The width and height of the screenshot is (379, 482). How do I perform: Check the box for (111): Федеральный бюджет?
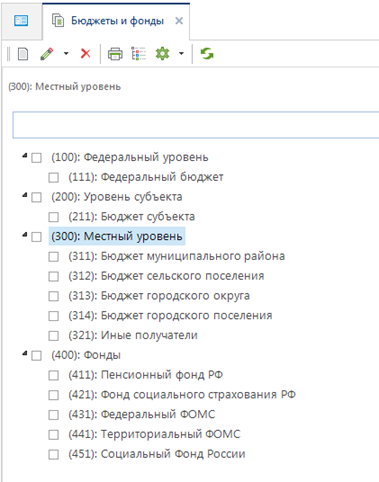tap(53, 178)
